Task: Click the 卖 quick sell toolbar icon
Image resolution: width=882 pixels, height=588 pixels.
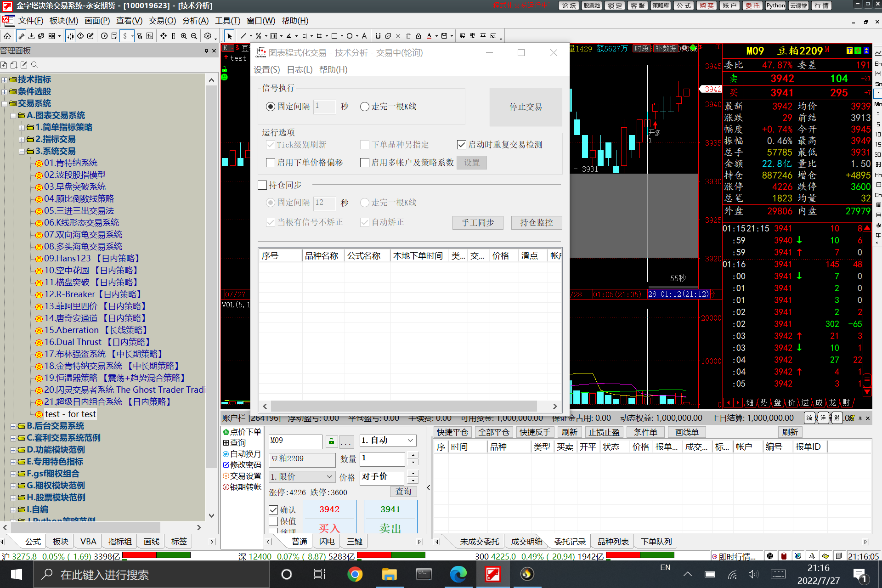Action: point(472,36)
